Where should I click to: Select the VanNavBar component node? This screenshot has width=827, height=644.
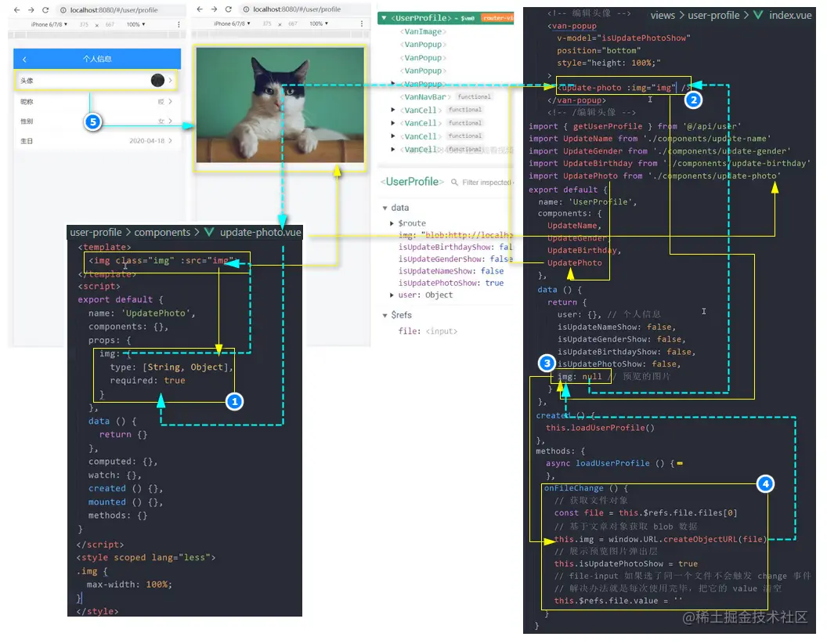coord(425,97)
